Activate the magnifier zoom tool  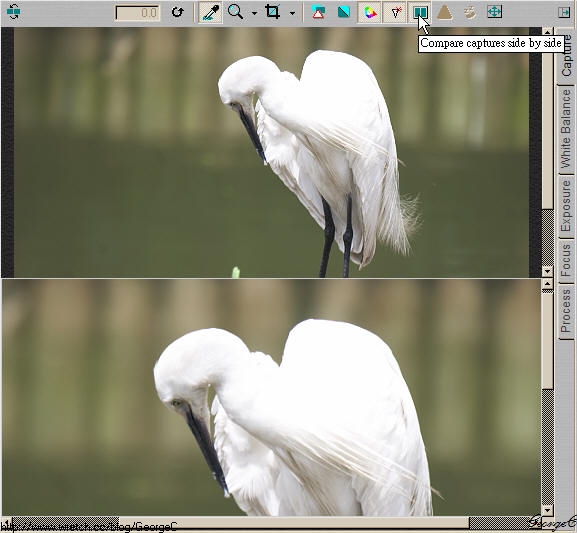tap(235, 12)
